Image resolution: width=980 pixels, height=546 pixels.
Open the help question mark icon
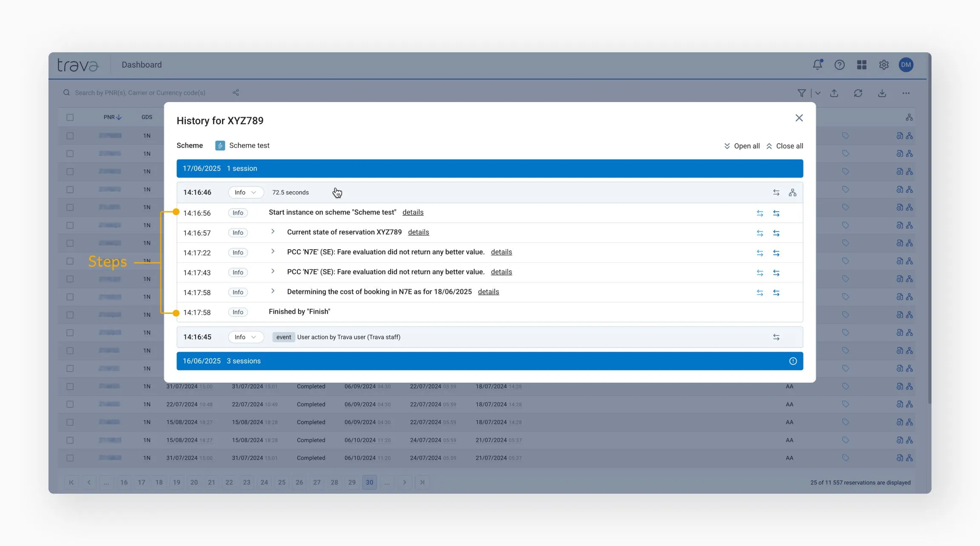click(839, 65)
